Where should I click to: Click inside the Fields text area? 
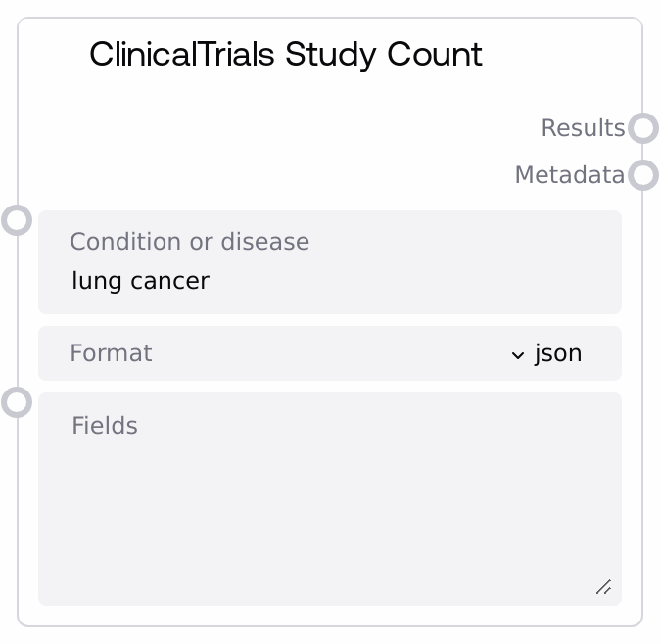tap(329, 509)
